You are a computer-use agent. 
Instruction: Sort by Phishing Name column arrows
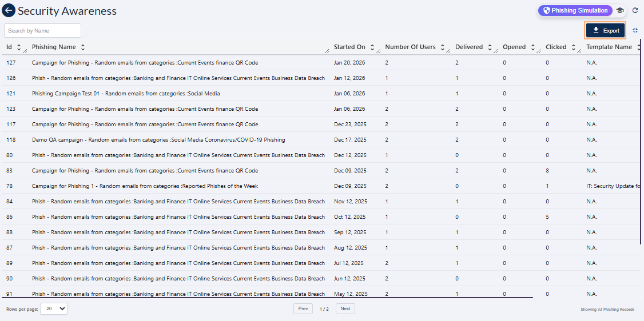point(82,47)
